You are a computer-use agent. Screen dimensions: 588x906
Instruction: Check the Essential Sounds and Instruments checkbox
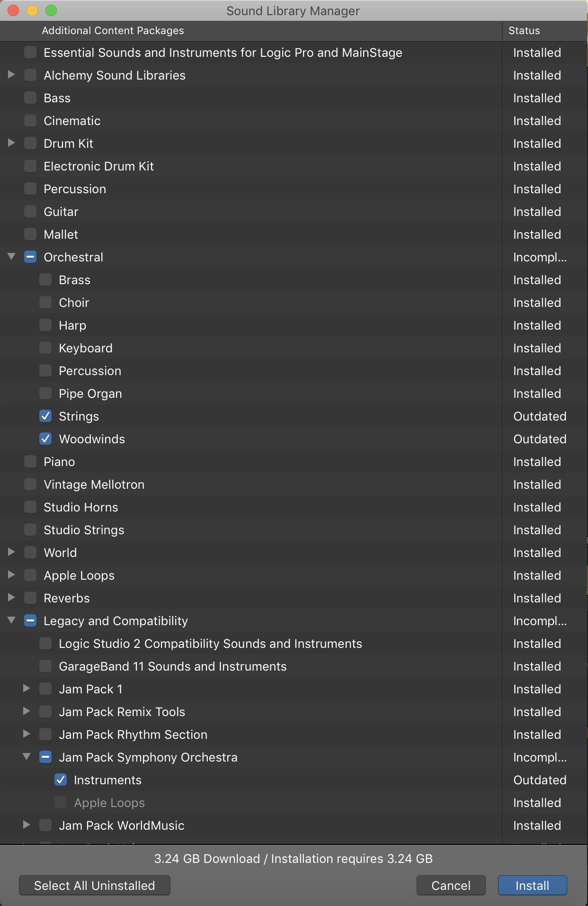(30, 52)
